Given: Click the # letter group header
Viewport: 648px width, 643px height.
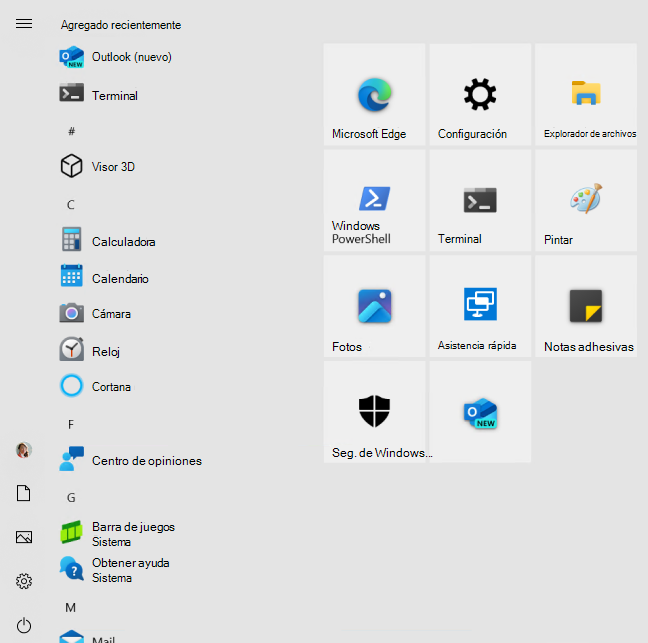Looking at the screenshot, I should [x=71, y=131].
